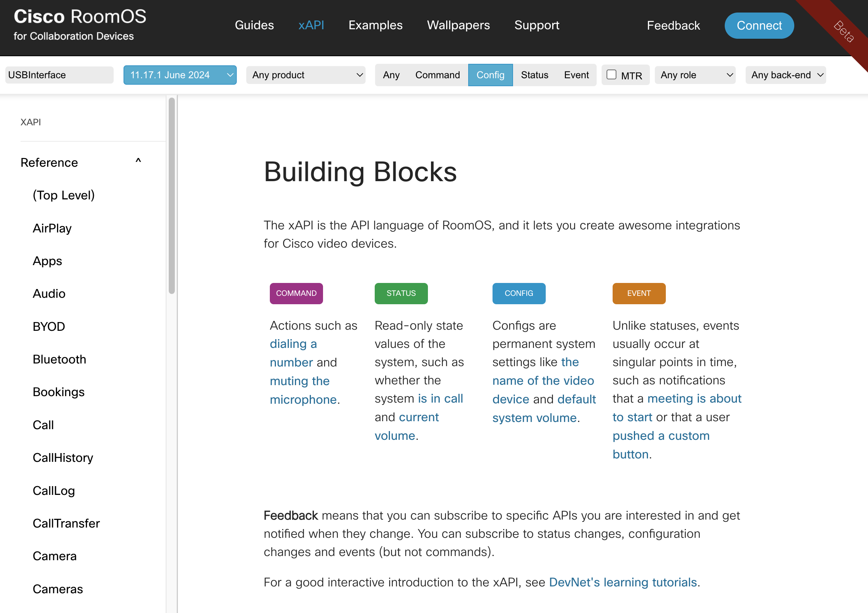Open the Wallpapers menu
This screenshot has width=868, height=613.
458,25
